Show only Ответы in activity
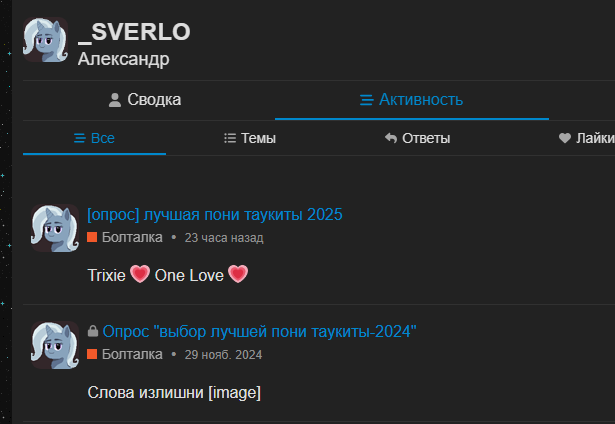Screen dimensions: 615x424 coord(417,138)
